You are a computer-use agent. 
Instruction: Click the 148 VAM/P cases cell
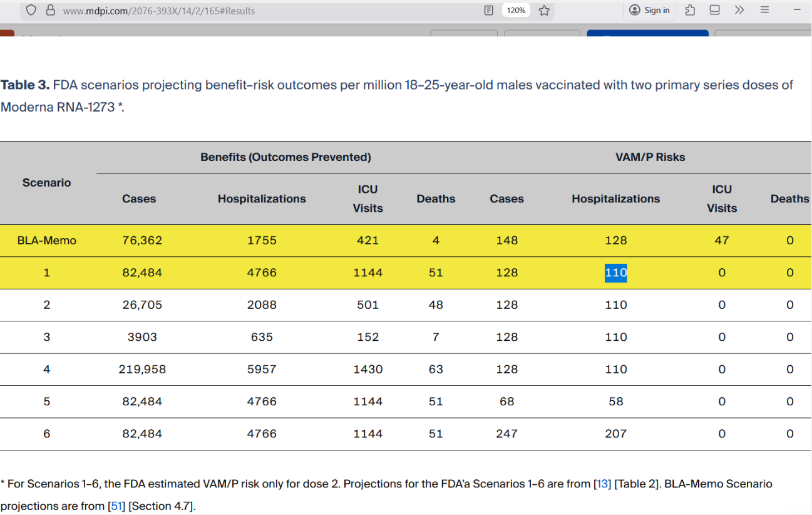(506, 241)
